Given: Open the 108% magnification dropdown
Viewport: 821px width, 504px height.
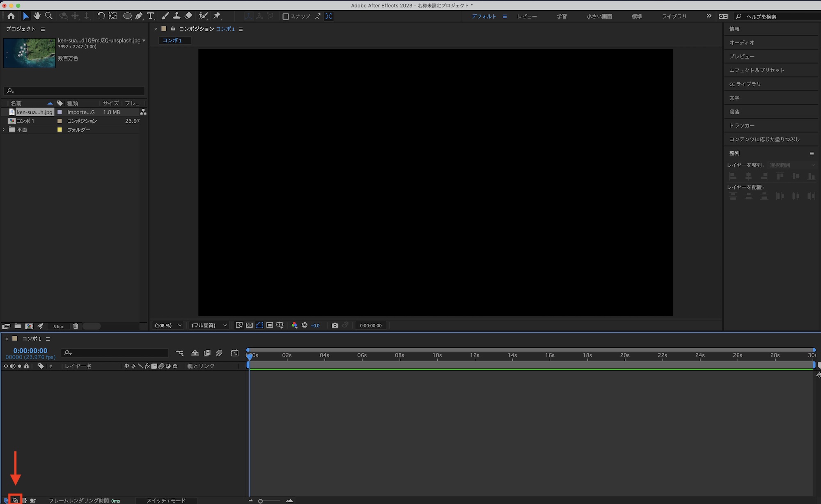Looking at the screenshot, I should pyautogui.click(x=168, y=325).
